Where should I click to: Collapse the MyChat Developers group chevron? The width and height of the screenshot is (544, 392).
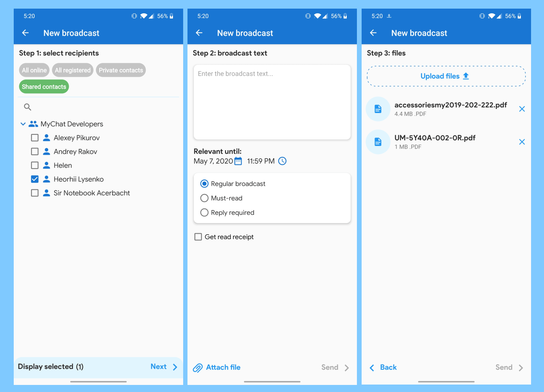click(23, 124)
